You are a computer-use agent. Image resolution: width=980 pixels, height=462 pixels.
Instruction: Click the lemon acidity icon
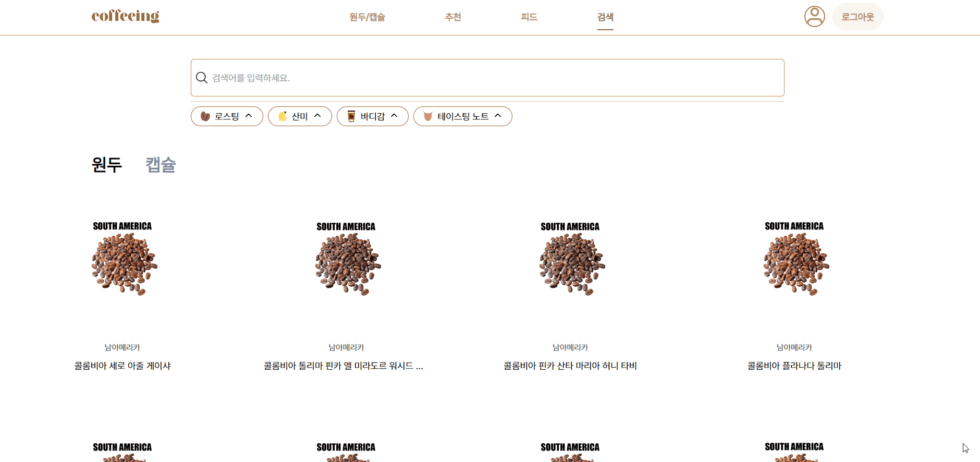[283, 116]
